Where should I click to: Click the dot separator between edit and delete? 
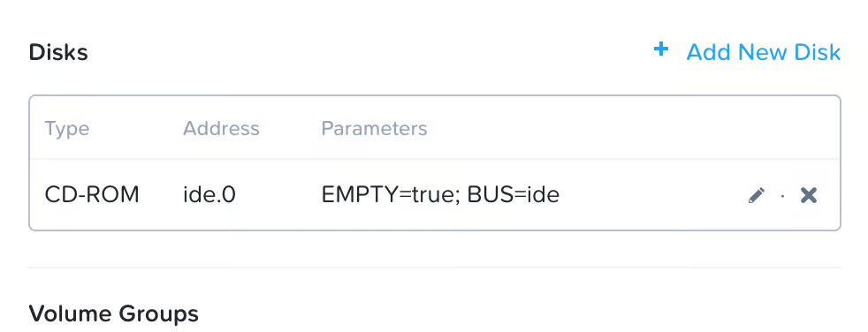(783, 196)
